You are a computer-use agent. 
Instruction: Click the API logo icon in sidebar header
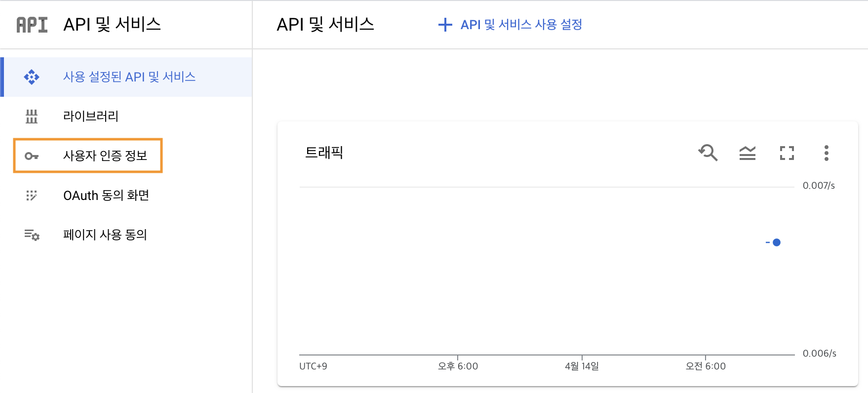(x=32, y=25)
